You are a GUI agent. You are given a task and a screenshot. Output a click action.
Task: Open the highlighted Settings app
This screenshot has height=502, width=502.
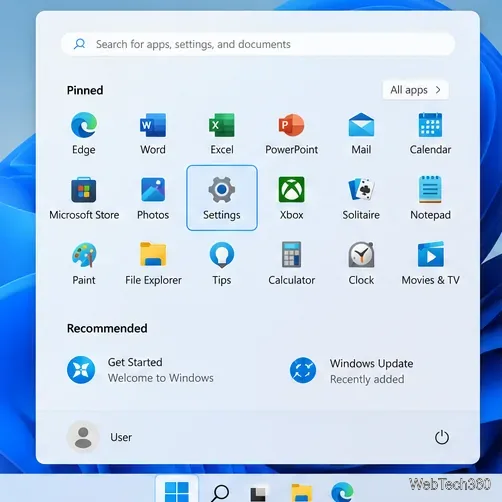point(222,198)
